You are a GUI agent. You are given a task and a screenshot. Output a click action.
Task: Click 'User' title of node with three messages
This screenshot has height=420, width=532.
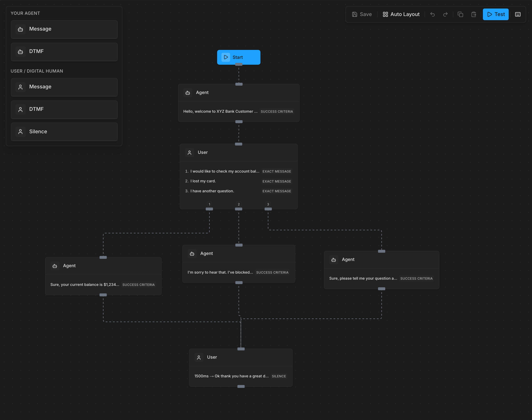203,152
